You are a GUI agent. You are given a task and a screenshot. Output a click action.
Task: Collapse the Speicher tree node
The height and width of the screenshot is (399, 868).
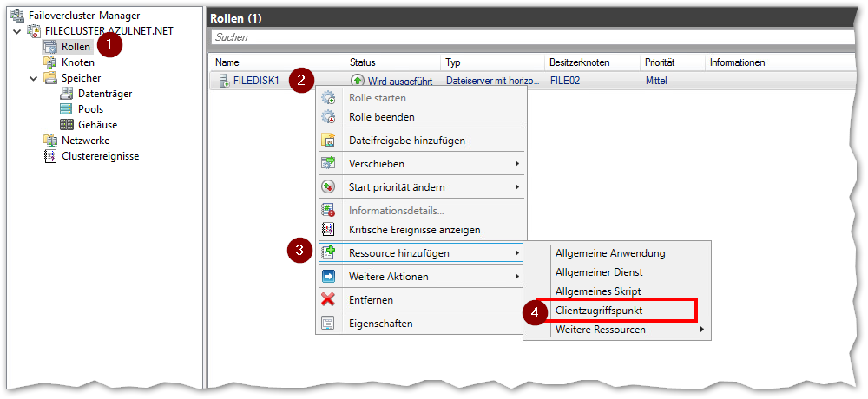coord(33,78)
